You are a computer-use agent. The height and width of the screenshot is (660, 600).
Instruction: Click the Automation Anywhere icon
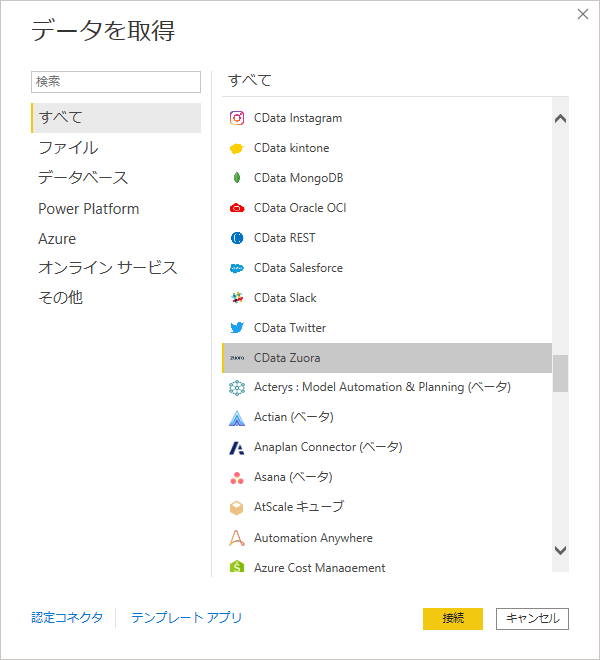[x=237, y=538]
